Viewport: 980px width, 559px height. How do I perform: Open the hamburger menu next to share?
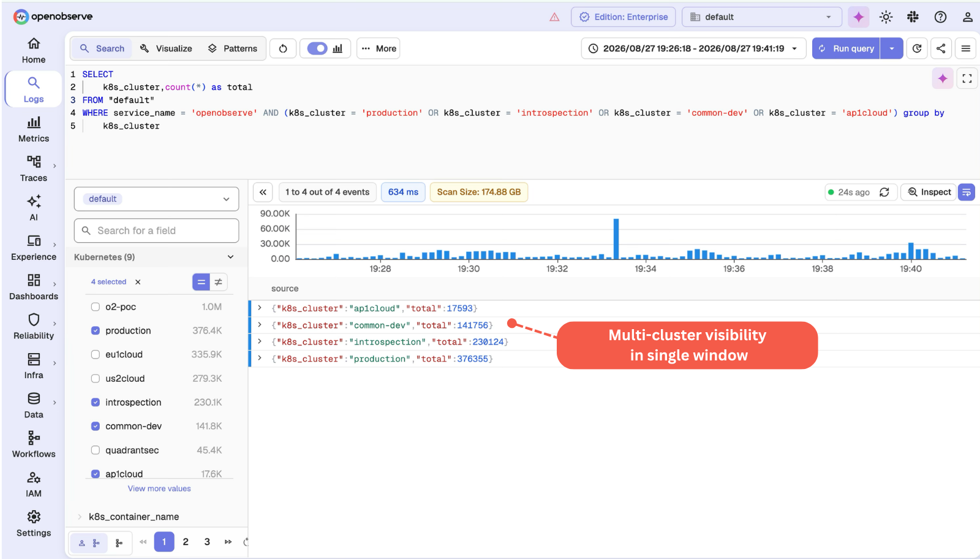[966, 48]
